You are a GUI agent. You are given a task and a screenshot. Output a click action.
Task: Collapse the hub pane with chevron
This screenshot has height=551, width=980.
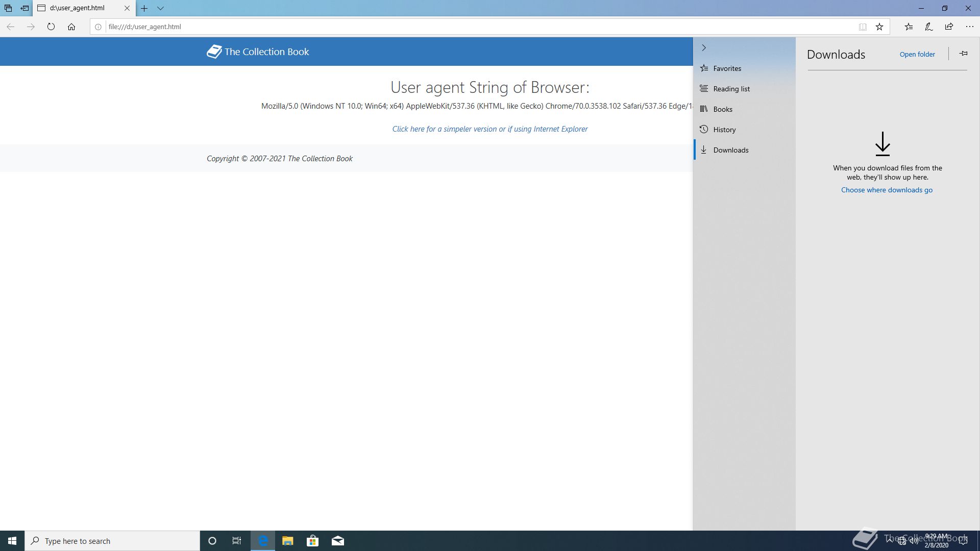coord(704,47)
